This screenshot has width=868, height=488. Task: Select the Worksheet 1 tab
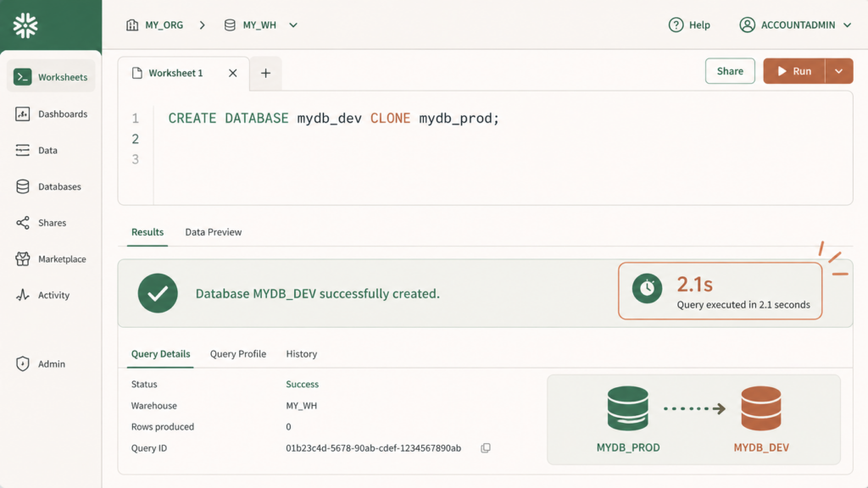coord(184,73)
